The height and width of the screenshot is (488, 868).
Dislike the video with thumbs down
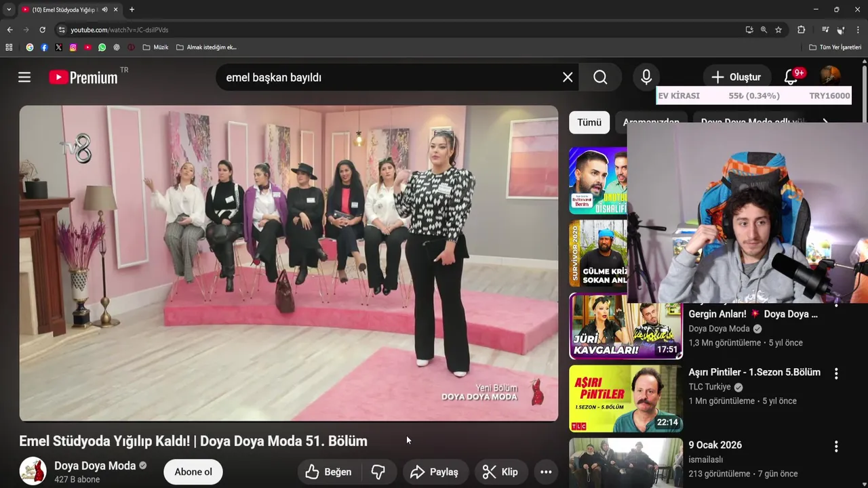coord(378,472)
